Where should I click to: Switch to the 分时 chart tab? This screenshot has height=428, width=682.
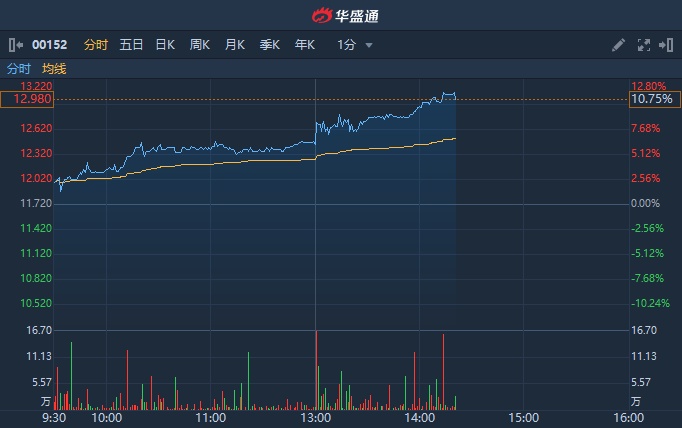96,45
